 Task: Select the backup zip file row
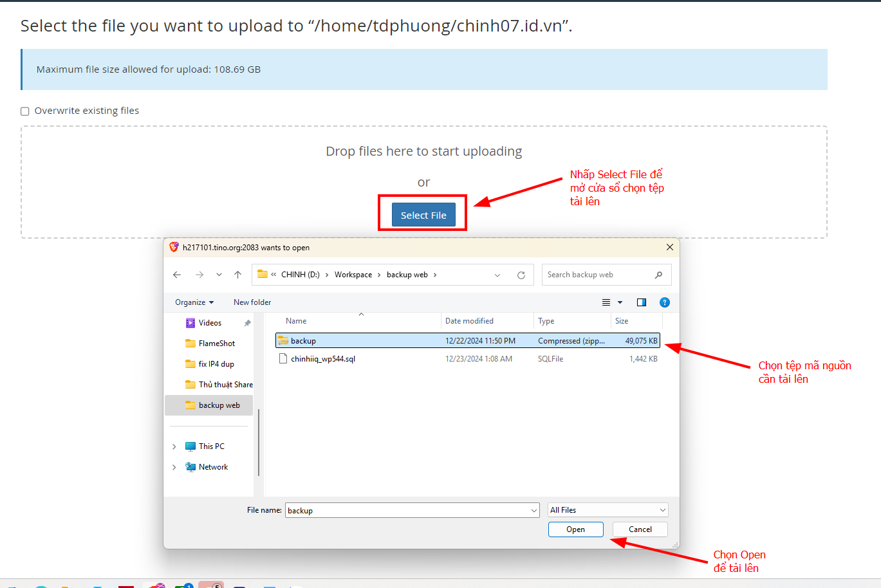tap(468, 341)
